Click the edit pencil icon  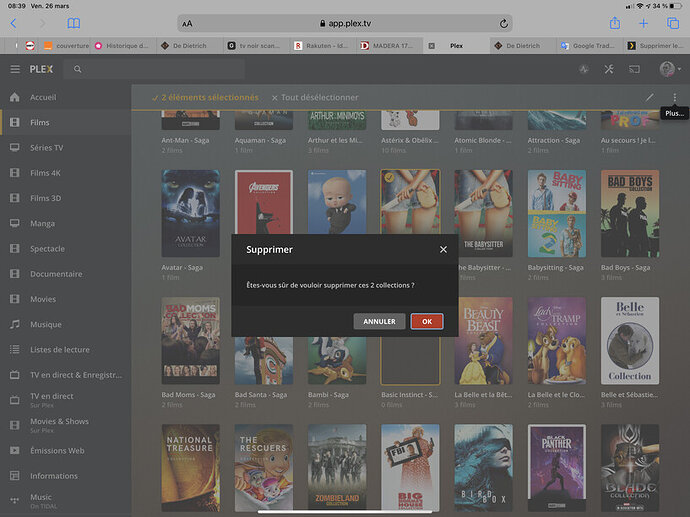pos(650,97)
